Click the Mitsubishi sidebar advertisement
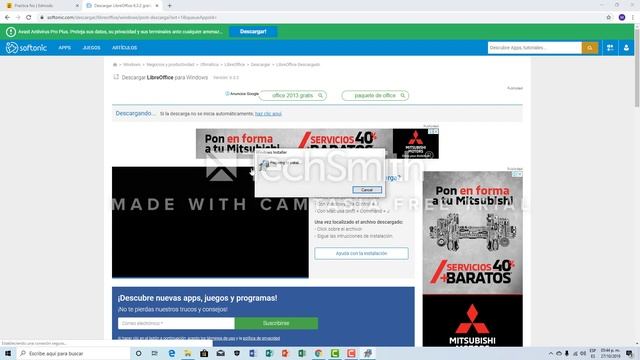Viewport: 640px width, 360px height. tap(473, 259)
